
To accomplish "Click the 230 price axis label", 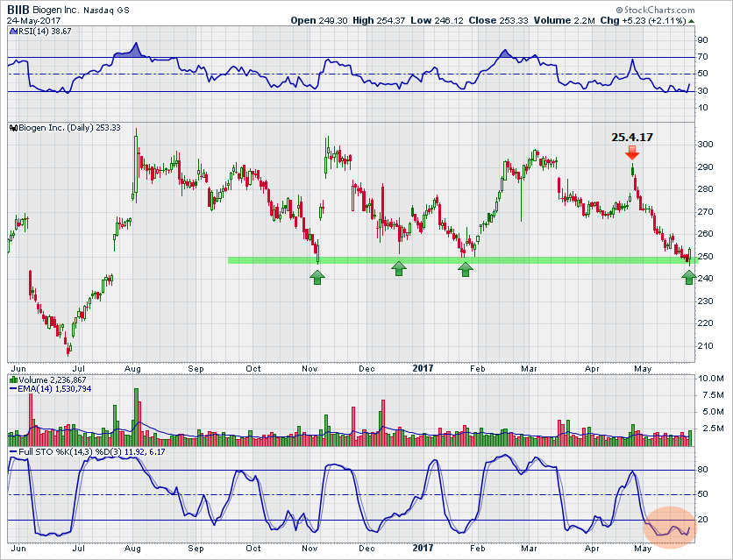I will coord(705,301).
